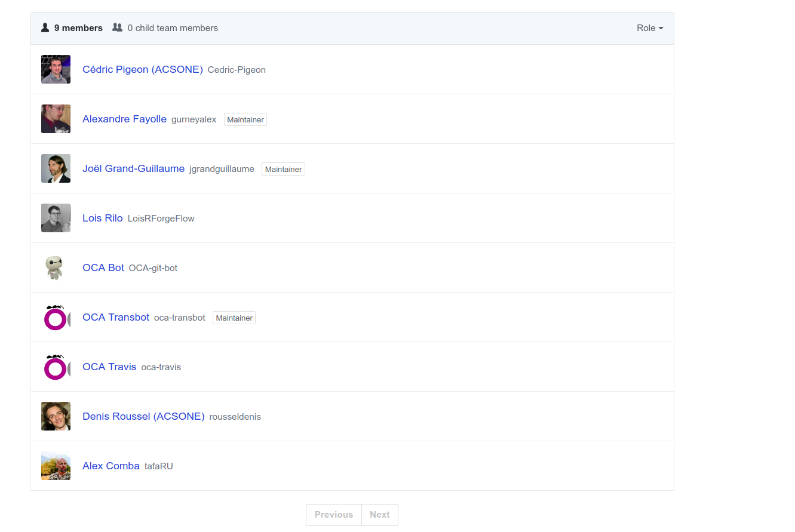Screen dimensions: 795x532
Task: Switch to 0 child team members
Action: pyautogui.click(x=165, y=28)
